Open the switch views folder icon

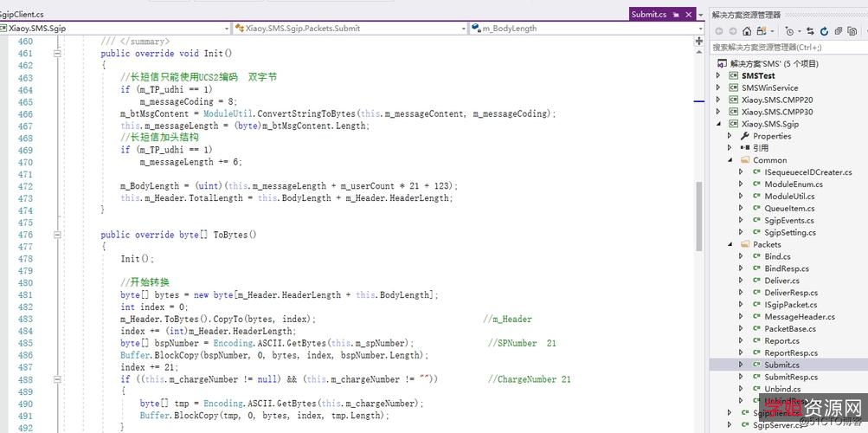(762, 31)
